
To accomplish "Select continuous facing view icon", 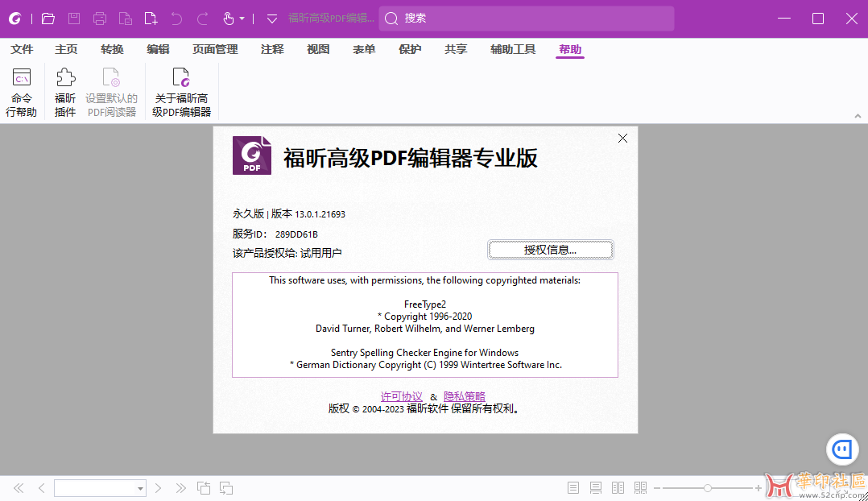I will tap(640, 488).
